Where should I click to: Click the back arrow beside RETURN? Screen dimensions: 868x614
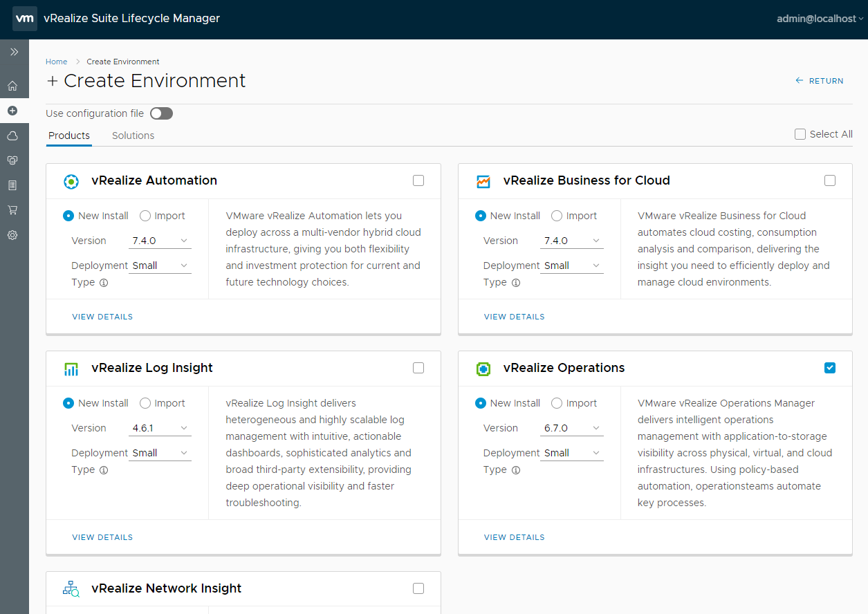(800, 81)
